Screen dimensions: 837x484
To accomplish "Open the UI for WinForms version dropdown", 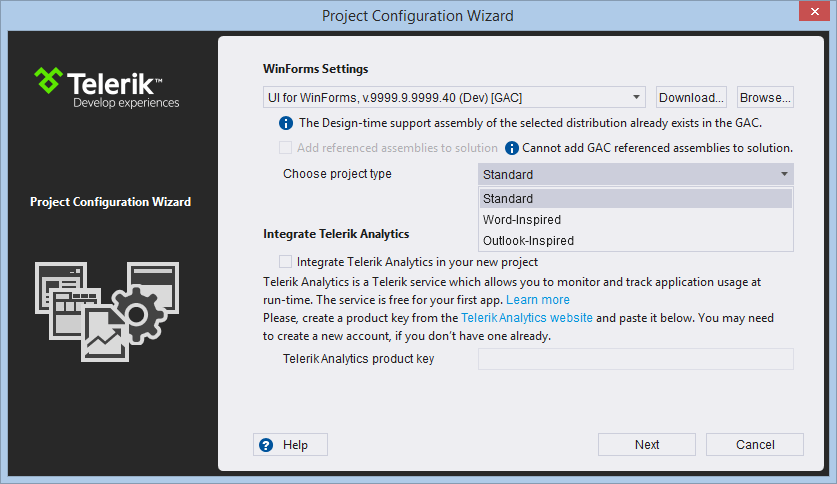I will [454, 97].
